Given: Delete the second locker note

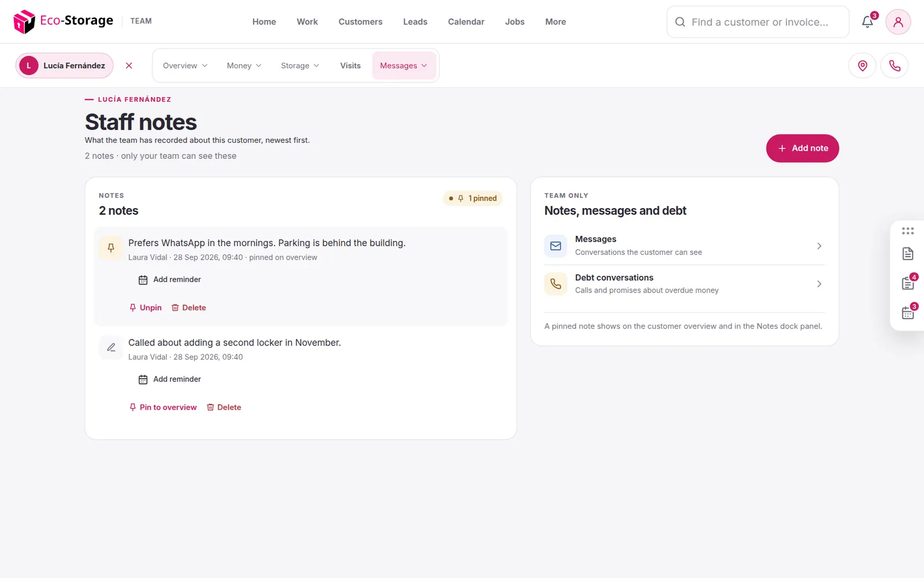Looking at the screenshot, I should [224, 407].
